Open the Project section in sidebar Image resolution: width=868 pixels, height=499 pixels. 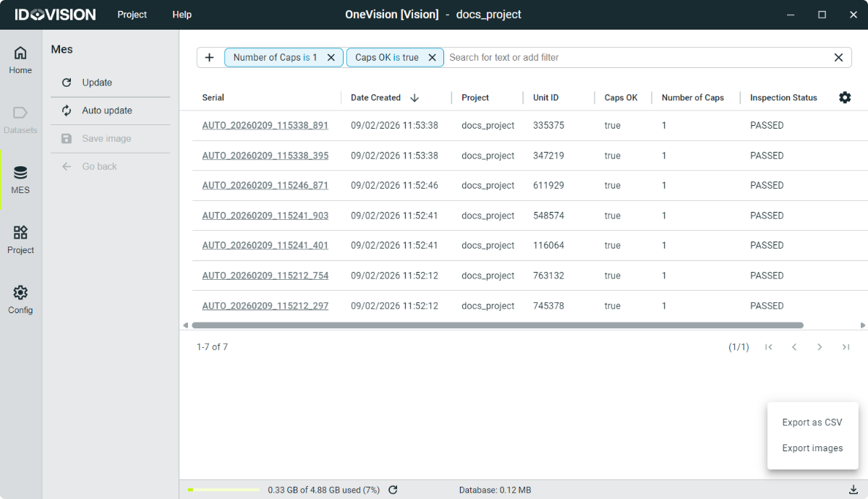pos(20,240)
